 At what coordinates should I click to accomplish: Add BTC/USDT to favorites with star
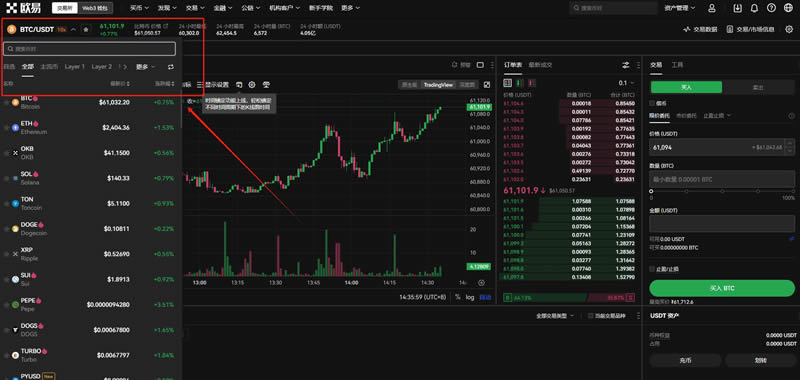(86, 30)
